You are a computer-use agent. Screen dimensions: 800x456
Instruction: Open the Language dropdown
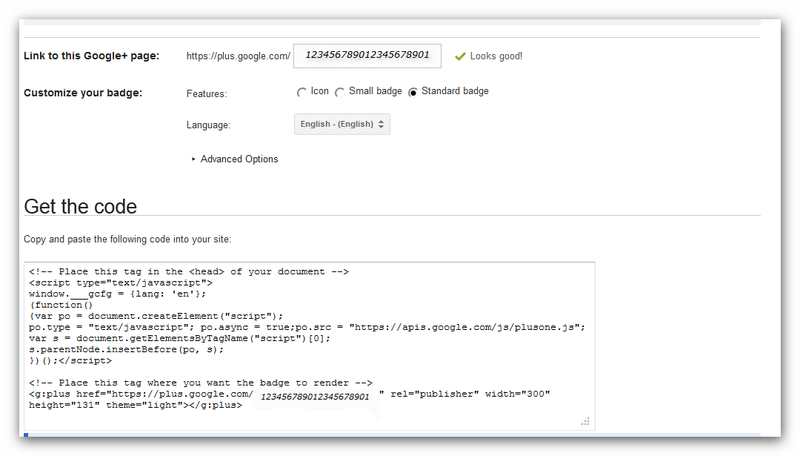(x=342, y=124)
